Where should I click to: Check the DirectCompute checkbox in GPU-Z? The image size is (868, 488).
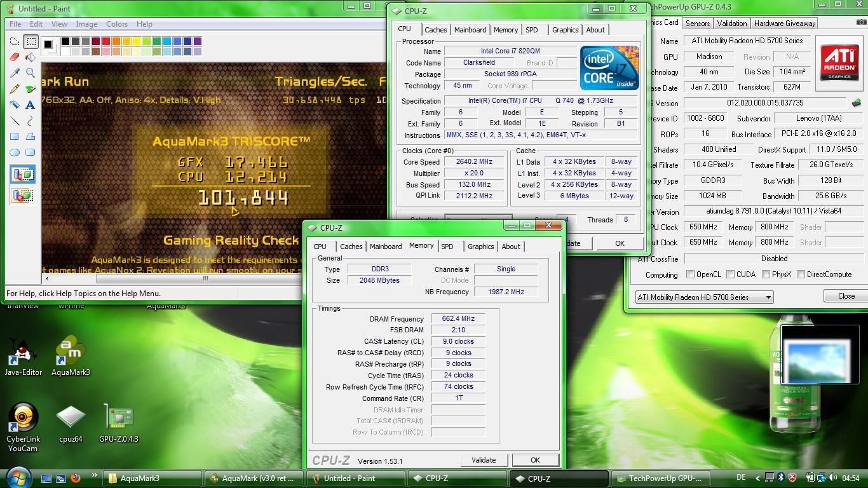[x=801, y=274]
